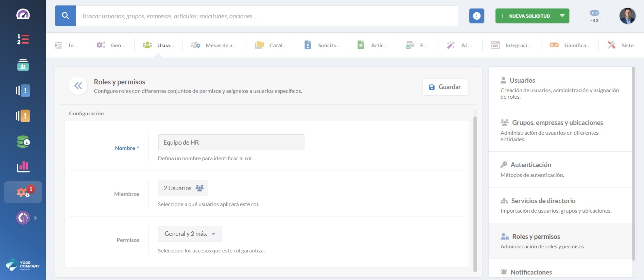
Task: Open the gamification score -42 icon
Action: point(594,16)
